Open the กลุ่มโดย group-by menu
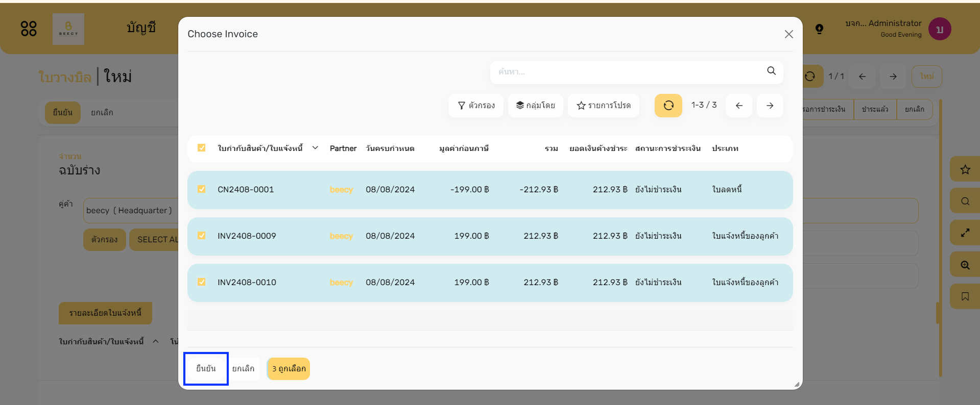This screenshot has width=980, height=405. pyautogui.click(x=535, y=106)
